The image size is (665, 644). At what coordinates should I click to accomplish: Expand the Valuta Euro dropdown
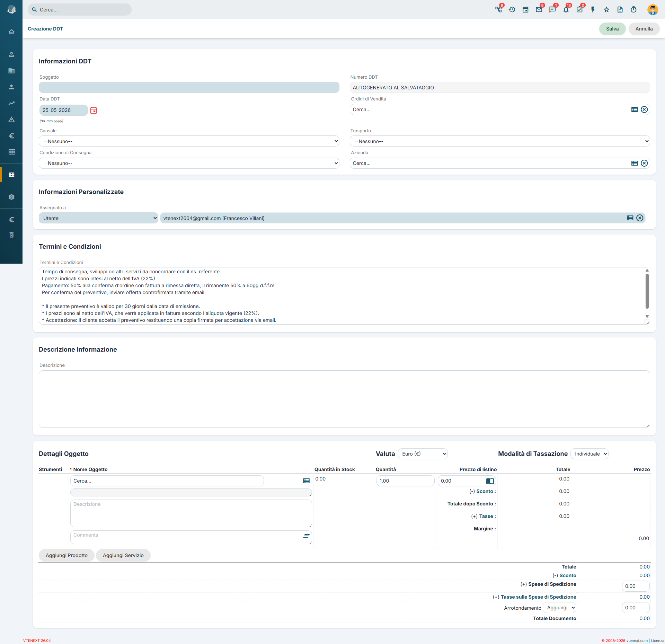(x=423, y=454)
